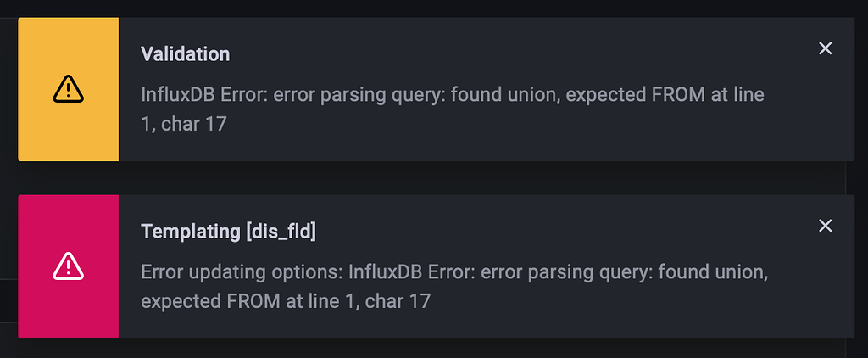The width and height of the screenshot is (868, 358).
Task: Click the Templating [dis_fld] title
Action: point(228,232)
